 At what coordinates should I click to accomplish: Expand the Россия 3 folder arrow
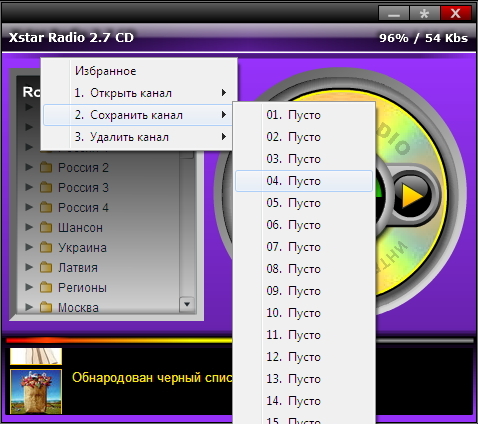pyautogui.click(x=29, y=187)
